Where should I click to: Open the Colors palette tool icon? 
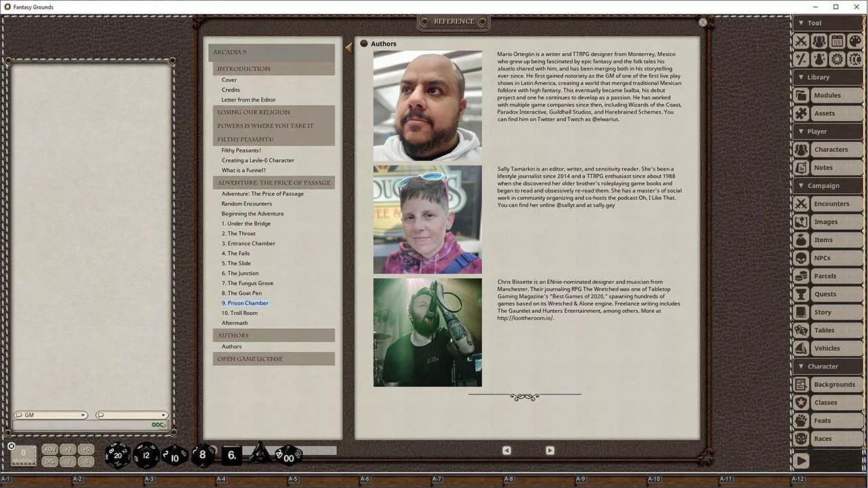pos(855,41)
